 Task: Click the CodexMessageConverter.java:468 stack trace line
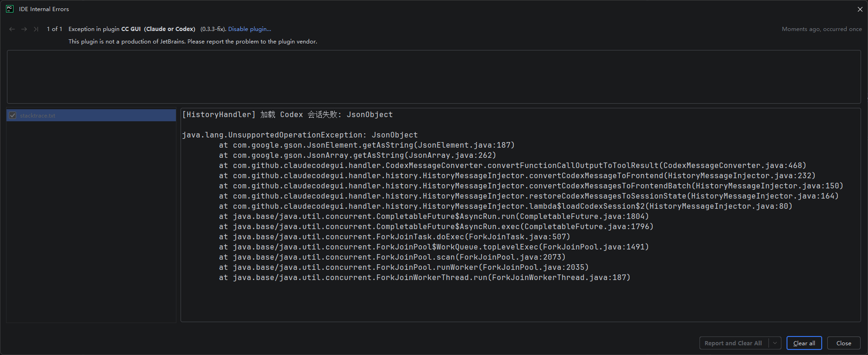coord(512,166)
